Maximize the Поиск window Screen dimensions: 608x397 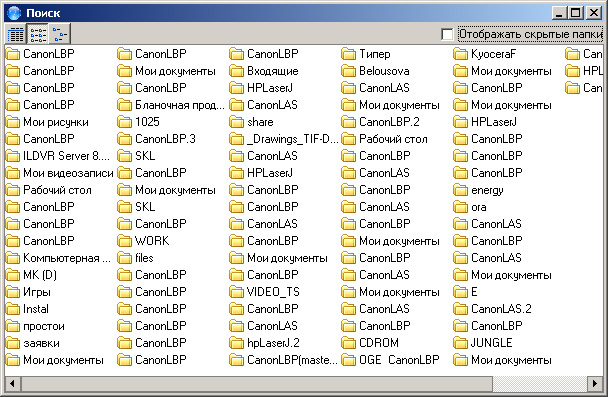click(576, 13)
